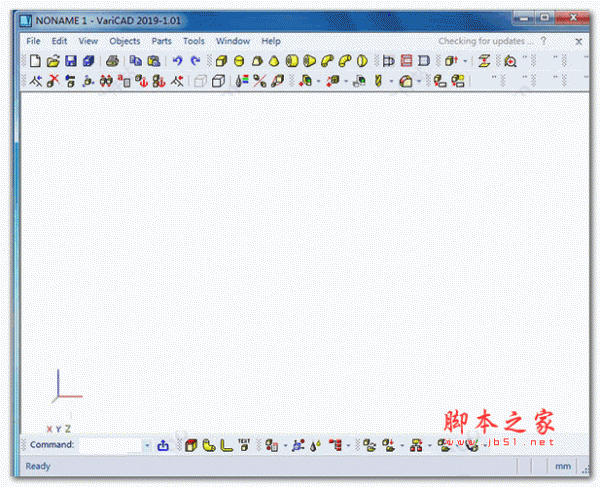
Task: Insert a box solid with the cube icon
Action: click(x=221, y=61)
